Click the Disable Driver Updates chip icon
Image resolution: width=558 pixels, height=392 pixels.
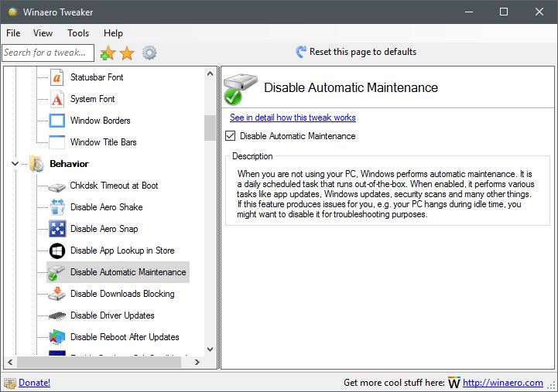[57, 315]
